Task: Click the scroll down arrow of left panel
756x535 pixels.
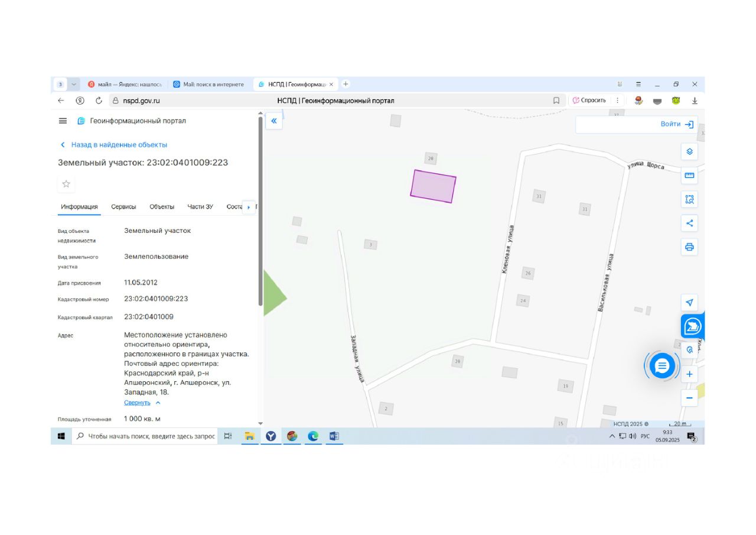Action: coord(260,423)
